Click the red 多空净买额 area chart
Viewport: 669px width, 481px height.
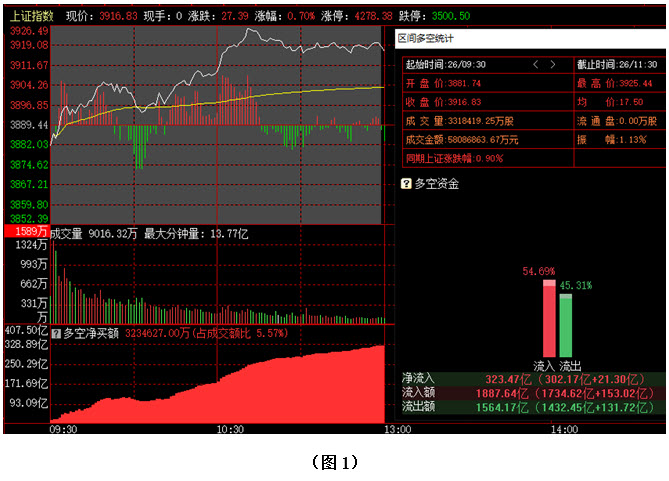[218, 384]
